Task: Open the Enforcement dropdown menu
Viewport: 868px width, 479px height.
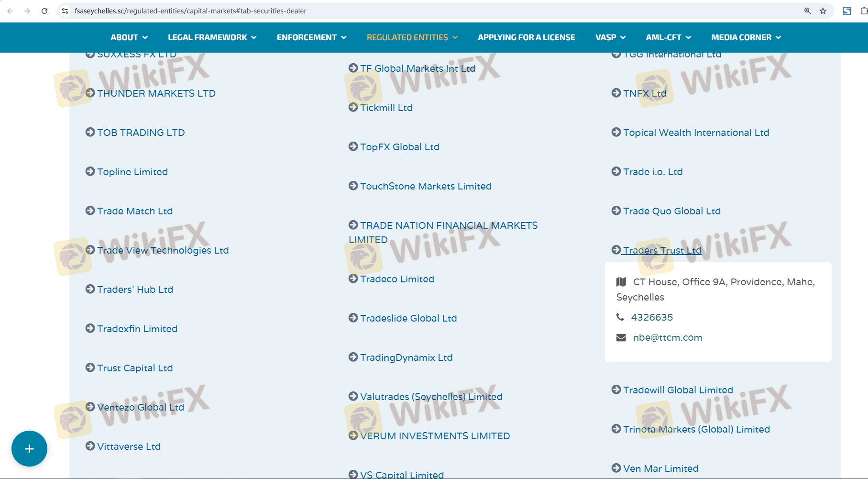Action: point(311,37)
